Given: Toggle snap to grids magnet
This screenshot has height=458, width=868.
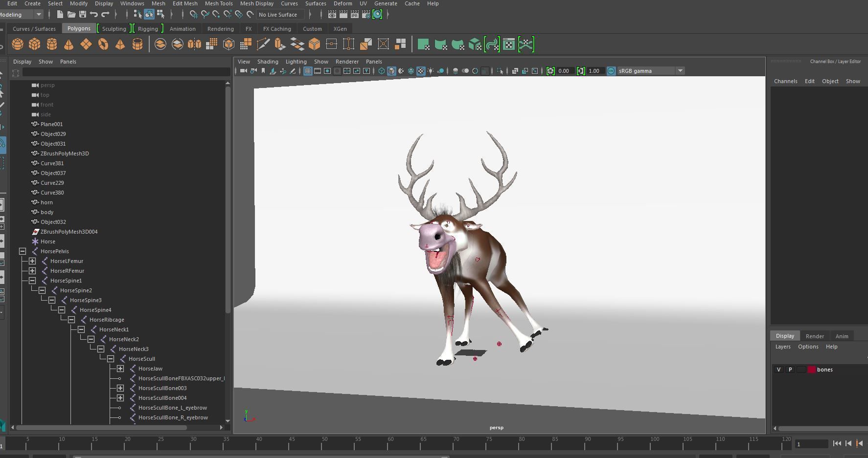Looking at the screenshot, I should (194, 15).
